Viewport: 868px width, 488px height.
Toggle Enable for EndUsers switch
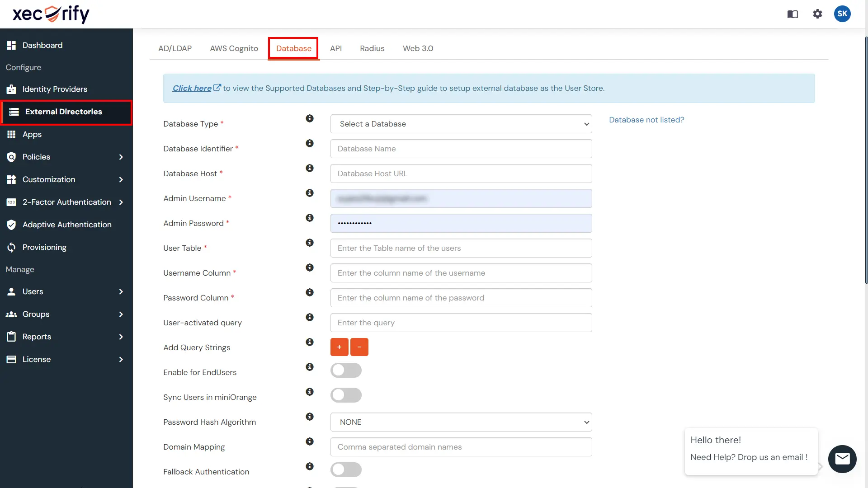(x=346, y=371)
